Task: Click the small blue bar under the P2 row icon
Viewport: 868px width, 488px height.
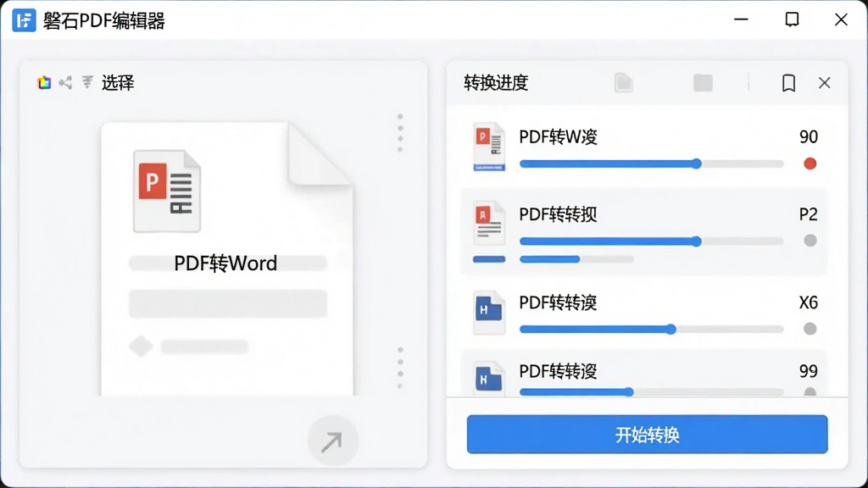Action: tap(489, 259)
